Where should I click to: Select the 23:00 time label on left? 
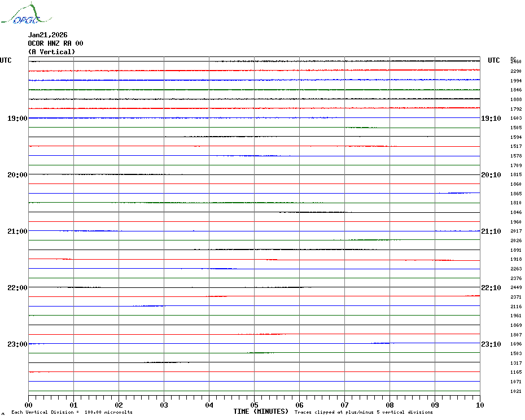point(17,344)
